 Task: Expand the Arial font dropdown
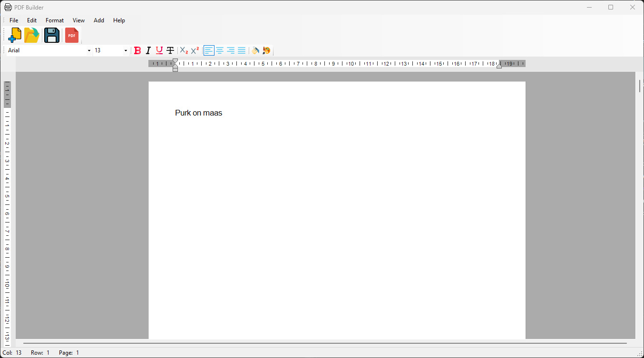pyautogui.click(x=89, y=50)
